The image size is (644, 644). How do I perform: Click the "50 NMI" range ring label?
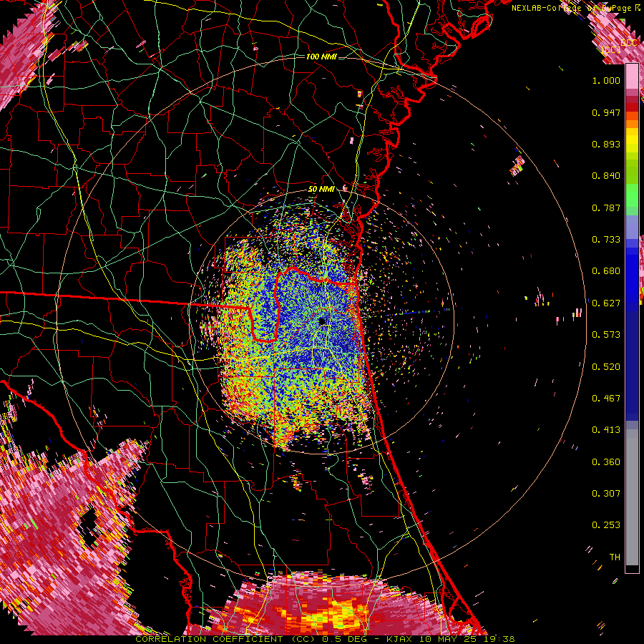[x=321, y=190]
